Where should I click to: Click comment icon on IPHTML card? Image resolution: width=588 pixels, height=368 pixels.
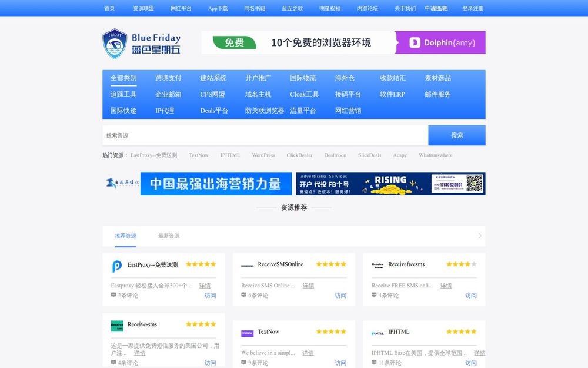374,362
